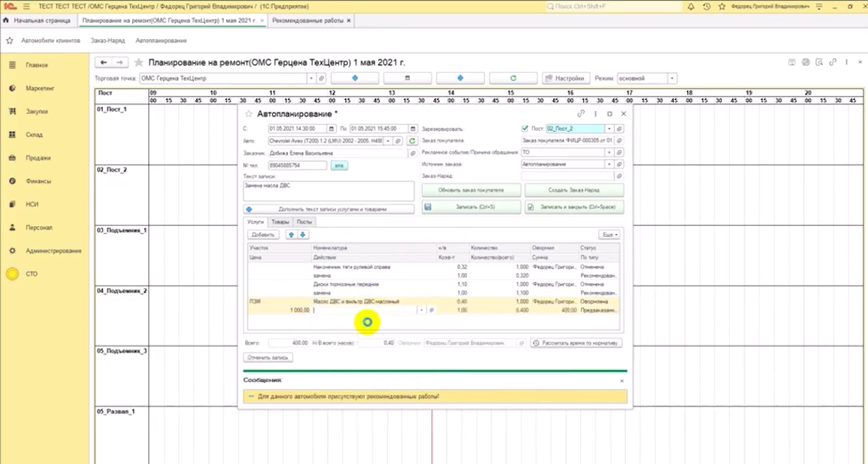Open Автомобили клиентов quick link
Viewport: 868px width, 464px height.
point(51,40)
